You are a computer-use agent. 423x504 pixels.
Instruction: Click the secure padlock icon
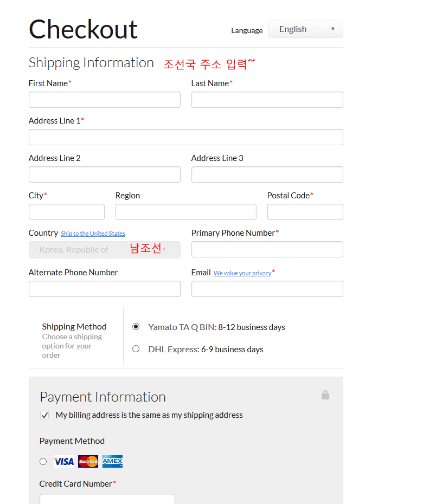pos(325,395)
